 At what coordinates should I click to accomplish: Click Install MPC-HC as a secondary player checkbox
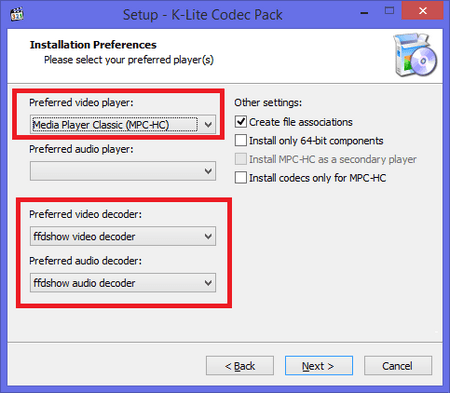[241, 159]
